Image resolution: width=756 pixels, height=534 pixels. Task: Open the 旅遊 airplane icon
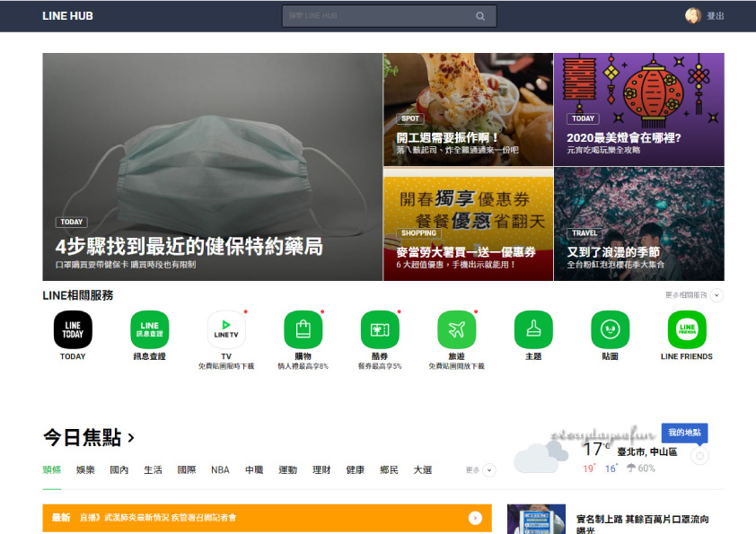(457, 329)
